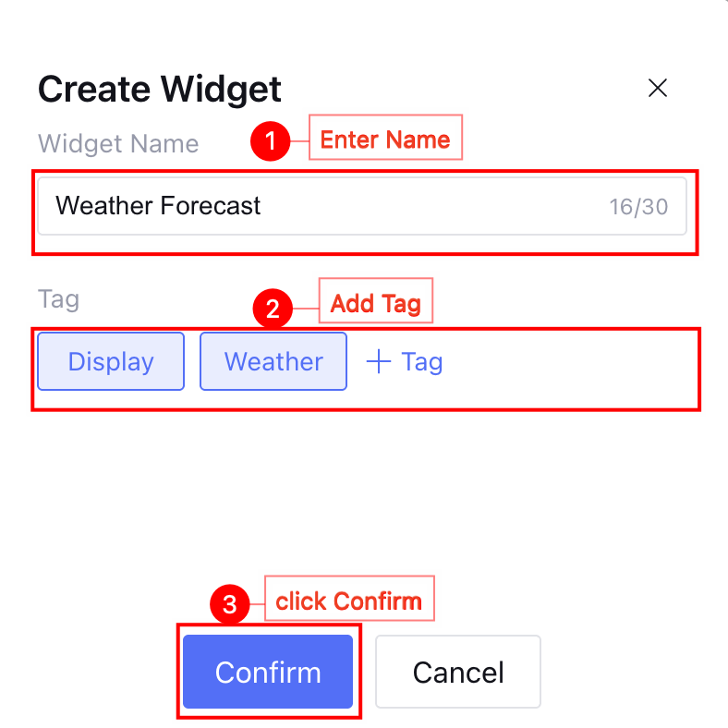This screenshot has width=728, height=728.
Task: Select the Display tag chip
Action: (x=111, y=362)
